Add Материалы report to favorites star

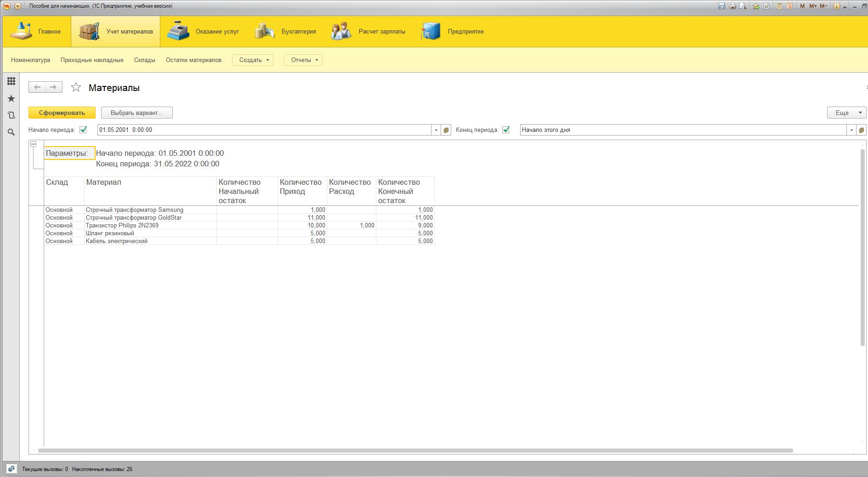click(x=76, y=87)
